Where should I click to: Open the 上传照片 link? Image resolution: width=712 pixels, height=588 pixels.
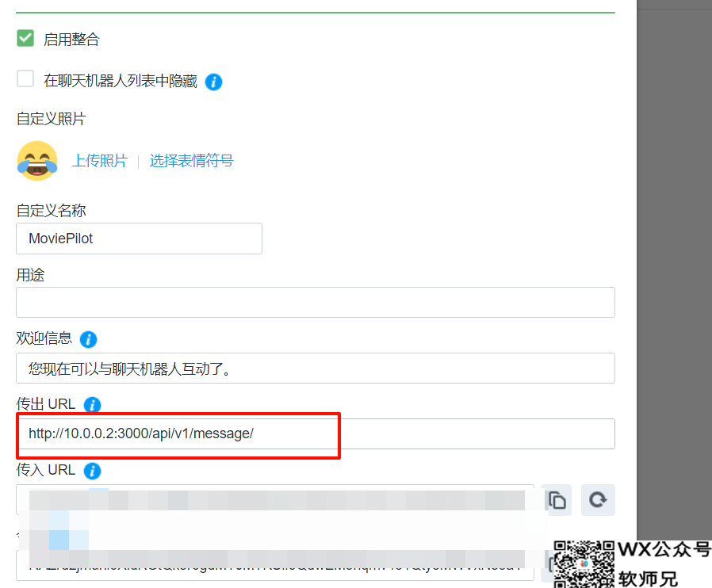[x=99, y=161]
